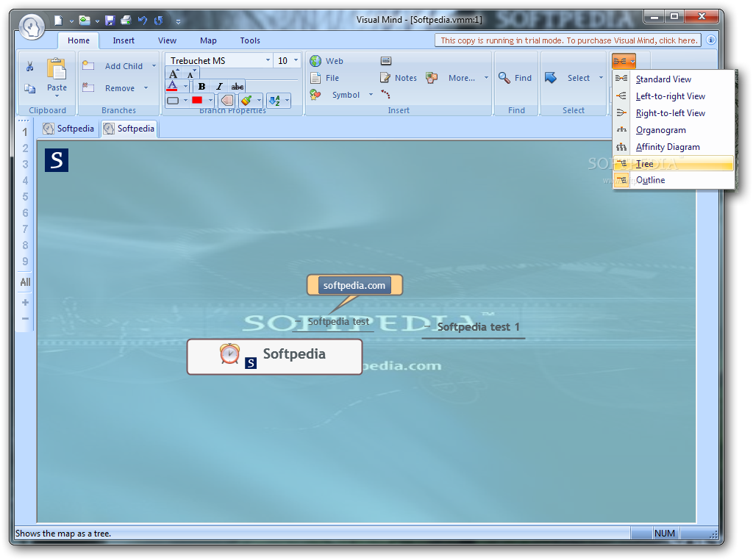Viewport: 753px width, 560px height.
Task: Click the dotted red arrow link icon
Action: (385, 94)
